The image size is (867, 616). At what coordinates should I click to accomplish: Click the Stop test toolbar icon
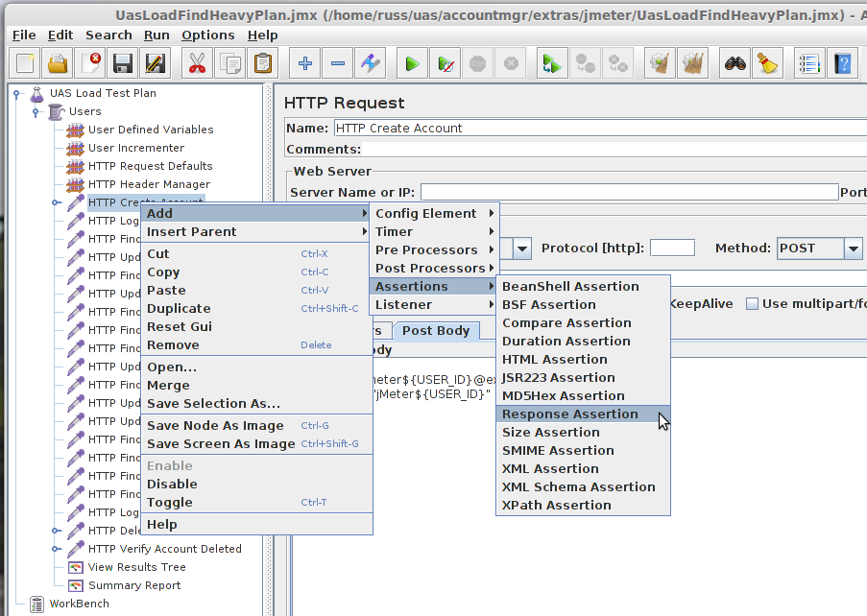click(477, 63)
